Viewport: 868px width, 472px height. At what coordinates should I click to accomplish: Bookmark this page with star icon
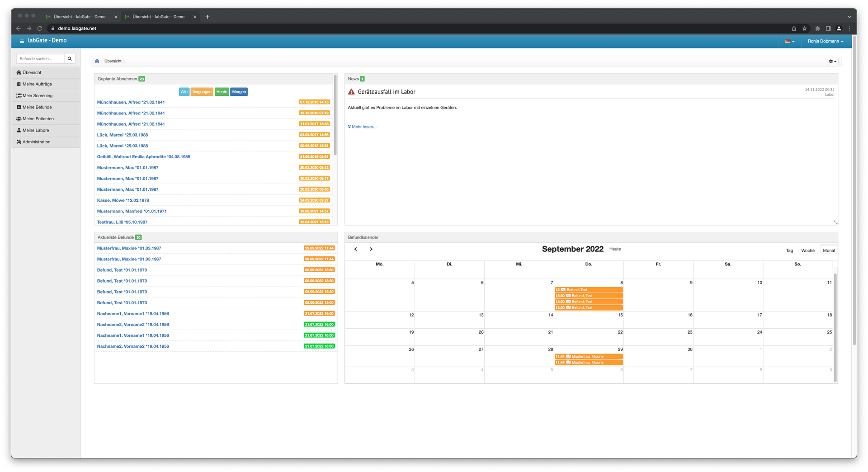pyautogui.click(x=805, y=28)
